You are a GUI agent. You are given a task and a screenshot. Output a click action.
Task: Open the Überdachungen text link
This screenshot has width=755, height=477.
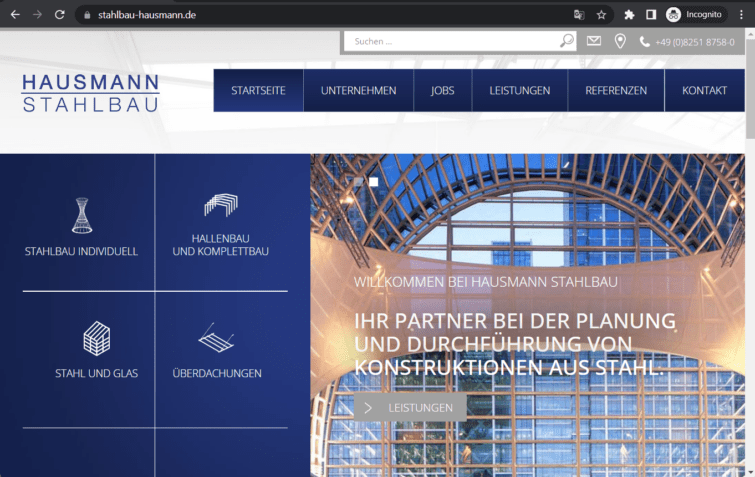217,374
